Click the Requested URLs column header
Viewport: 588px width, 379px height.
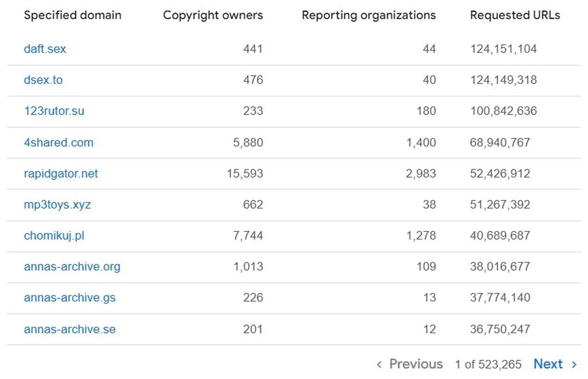[x=515, y=15]
